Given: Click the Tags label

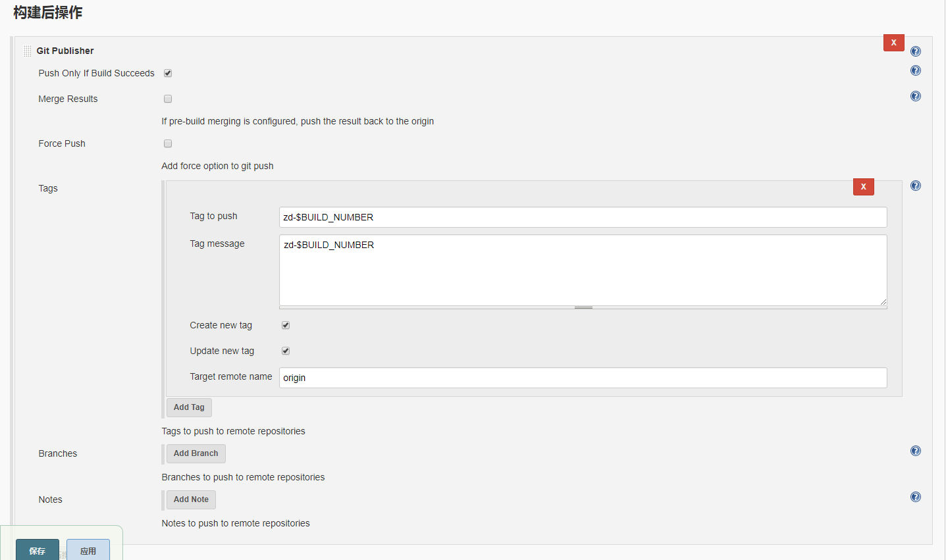Looking at the screenshot, I should coord(48,188).
